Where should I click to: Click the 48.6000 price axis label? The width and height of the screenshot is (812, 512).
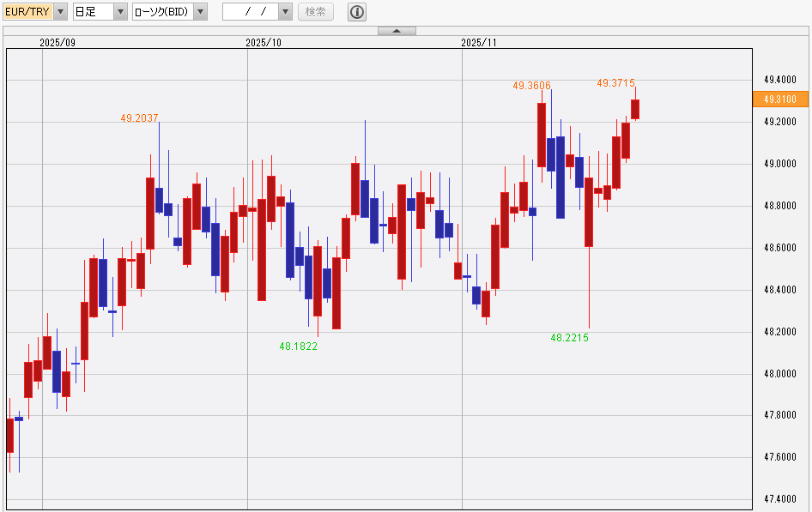(780, 247)
